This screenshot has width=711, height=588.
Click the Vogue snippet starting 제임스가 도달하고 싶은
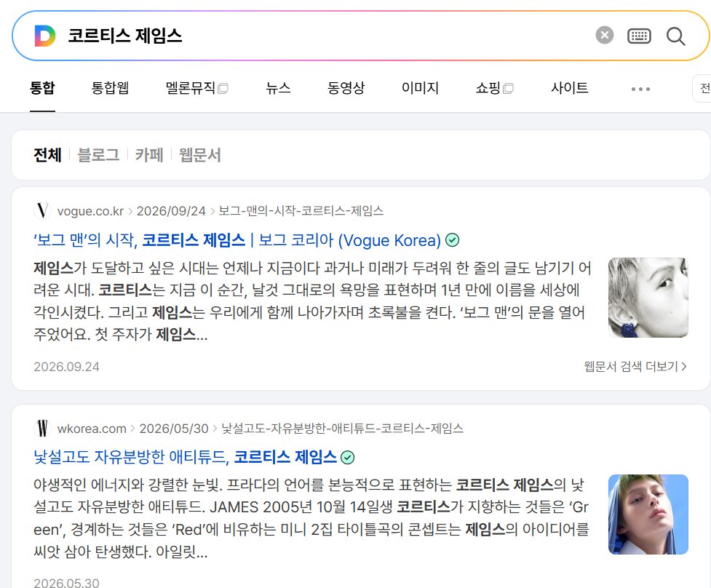[x=313, y=301]
